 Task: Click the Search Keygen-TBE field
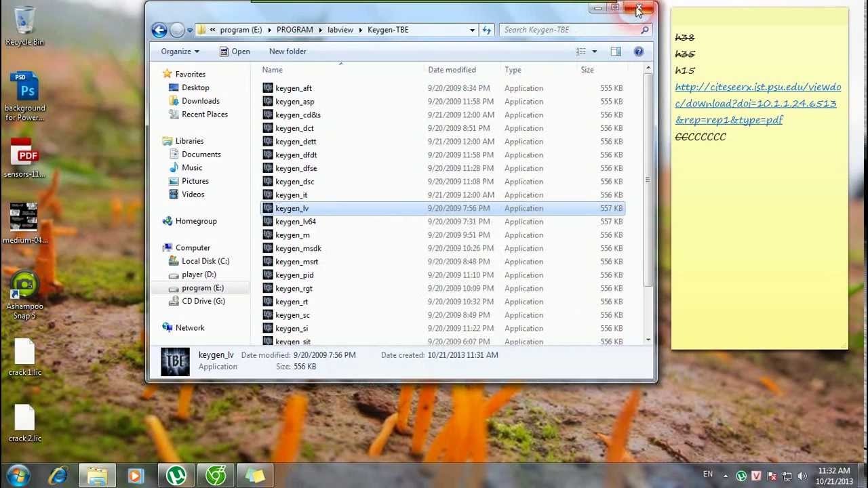pyautogui.click(x=575, y=30)
